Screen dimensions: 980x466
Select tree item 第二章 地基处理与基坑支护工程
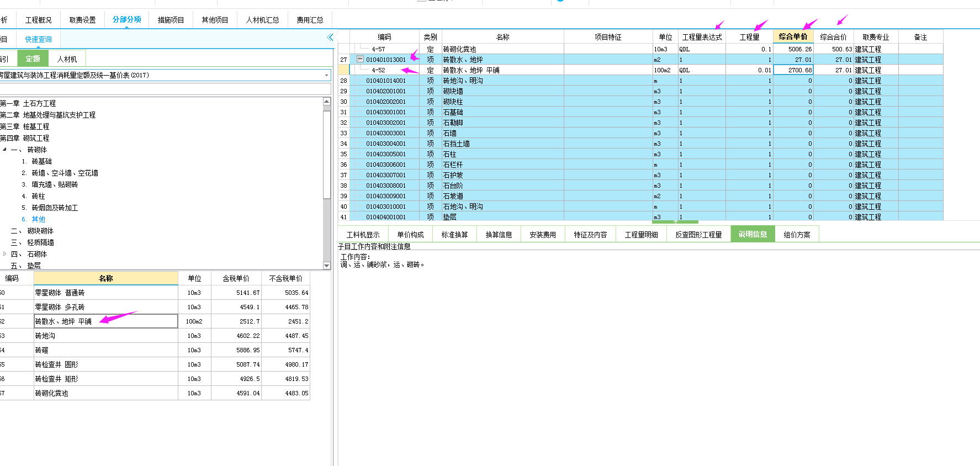click(x=47, y=115)
